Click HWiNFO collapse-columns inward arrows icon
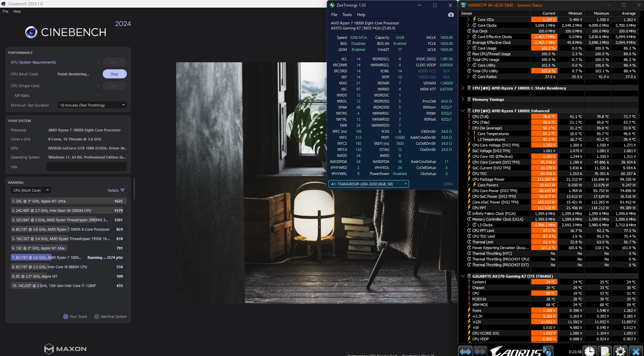Viewport: 644px width, 356px height. 480,351
